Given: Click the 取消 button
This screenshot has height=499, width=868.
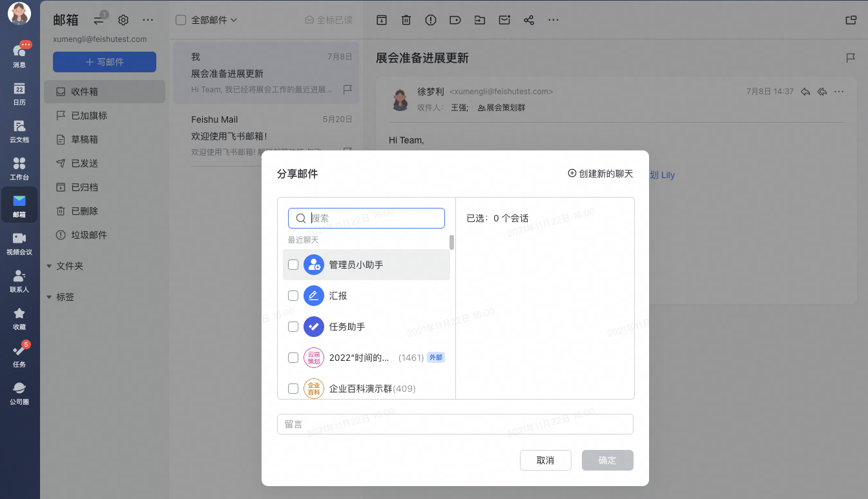Looking at the screenshot, I should pos(546,460).
